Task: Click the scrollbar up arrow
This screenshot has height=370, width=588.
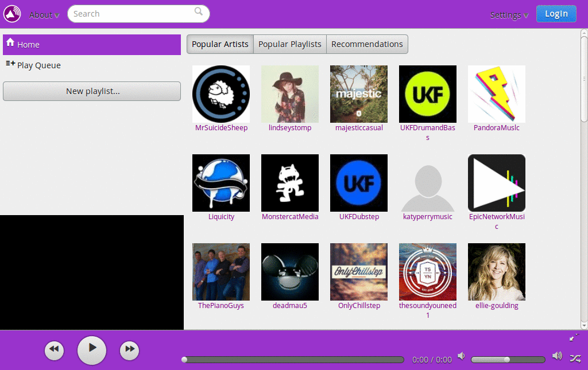Action: click(x=584, y=33)
